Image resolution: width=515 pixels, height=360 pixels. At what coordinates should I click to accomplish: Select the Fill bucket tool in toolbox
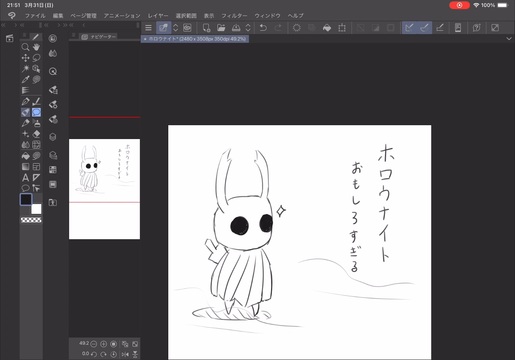(x=25, y=156)
